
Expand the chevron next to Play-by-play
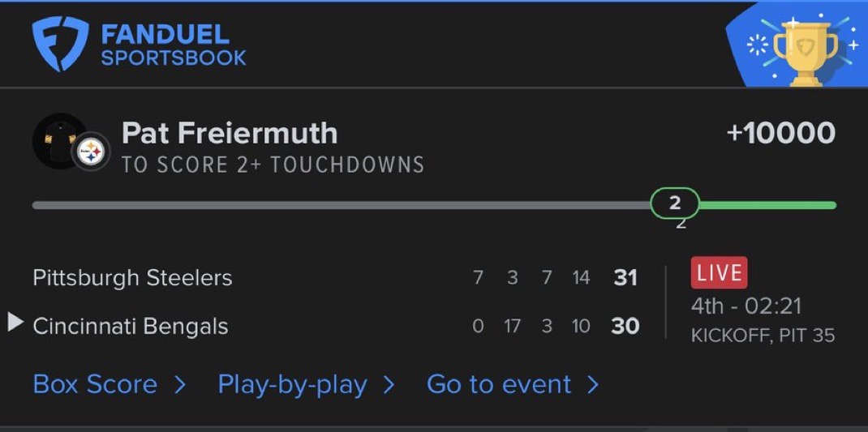pos(389,384)
